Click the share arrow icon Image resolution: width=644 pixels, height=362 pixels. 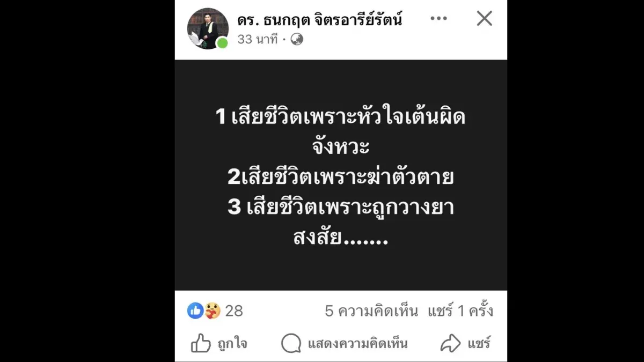click(x=451, y=343)
